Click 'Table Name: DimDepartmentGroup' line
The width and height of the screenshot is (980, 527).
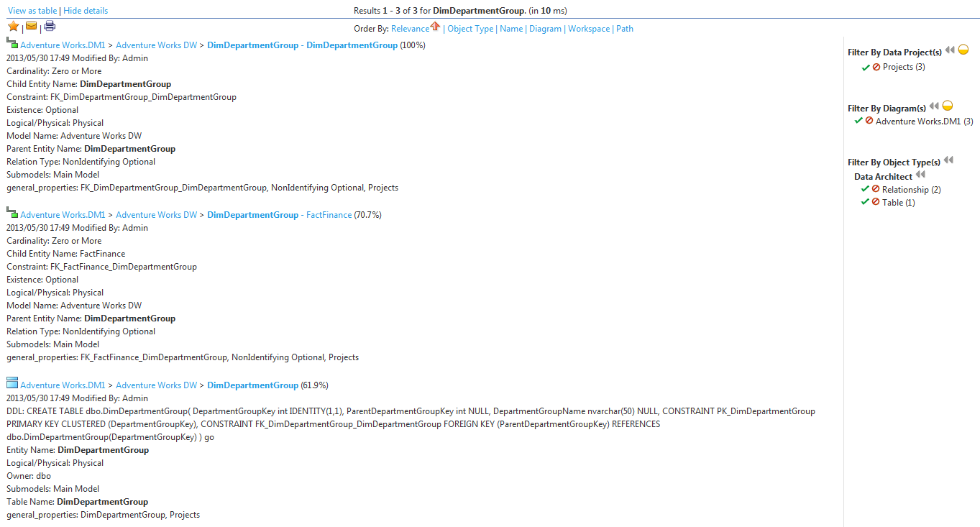tap(78, 502)
